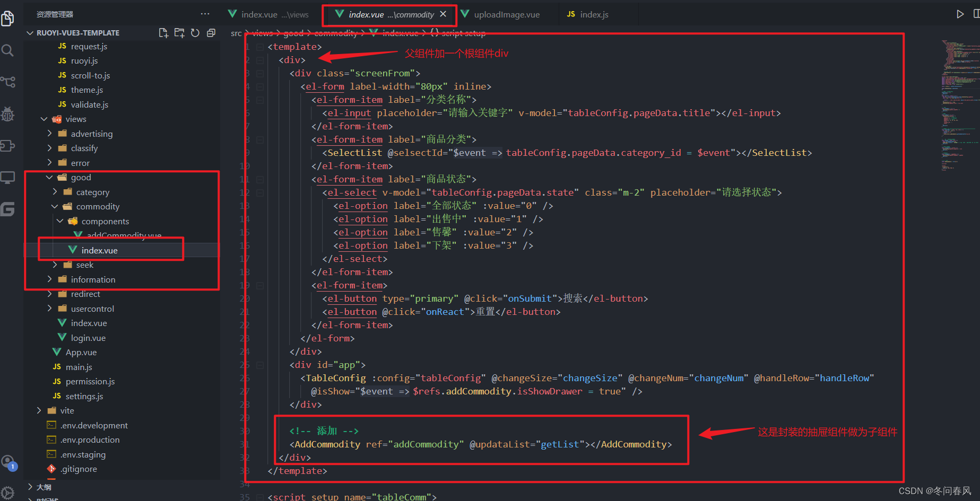Switch to the index.js tab
The image size is (980, 501).
594,14
